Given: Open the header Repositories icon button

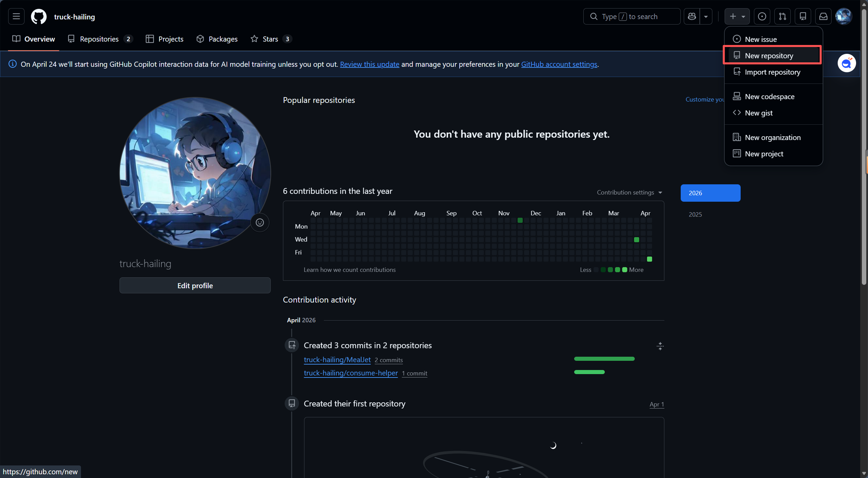Looking at the screenshot, I should 803,16.
